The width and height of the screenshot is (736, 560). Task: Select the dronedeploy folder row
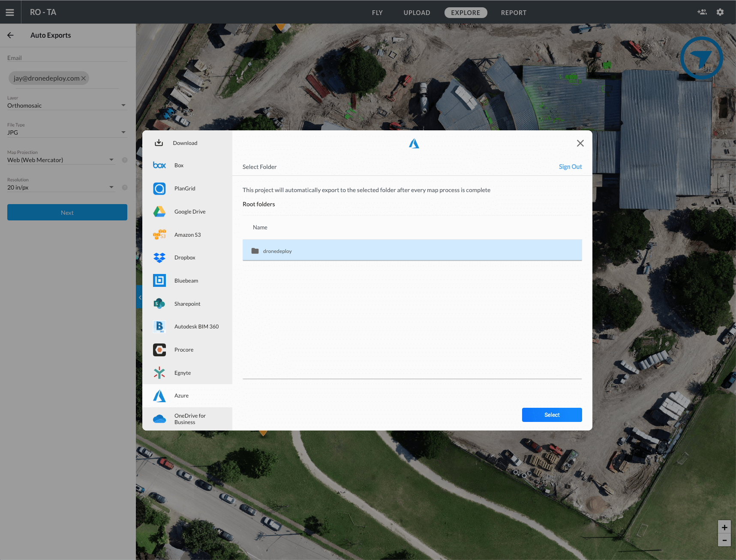pos(412,250)
